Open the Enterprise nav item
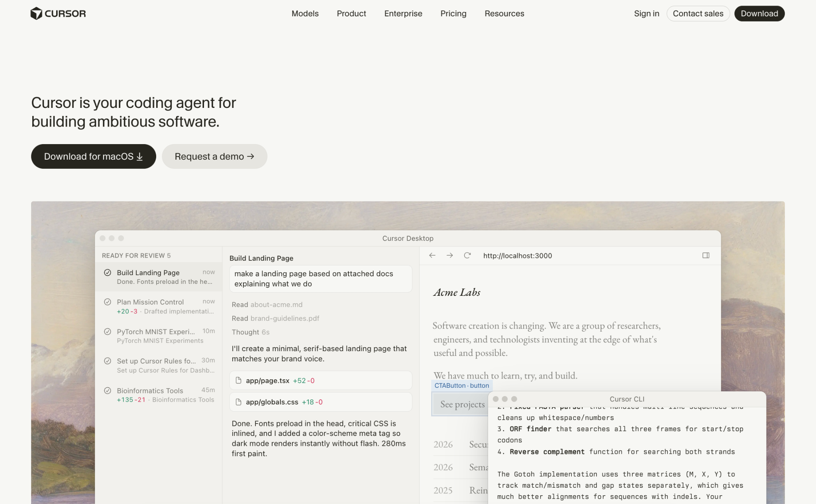The image size is (816, 504). click(x=403, y=14)
